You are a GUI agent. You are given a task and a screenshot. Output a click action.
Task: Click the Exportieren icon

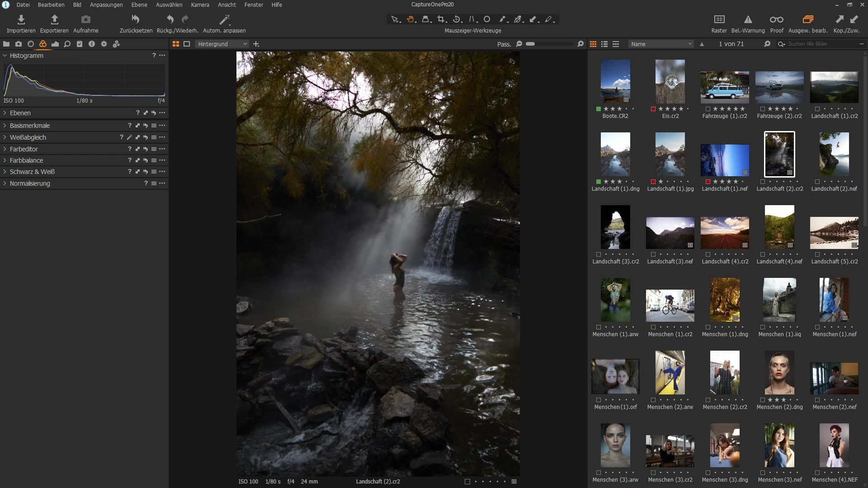[x=54, y=19]
